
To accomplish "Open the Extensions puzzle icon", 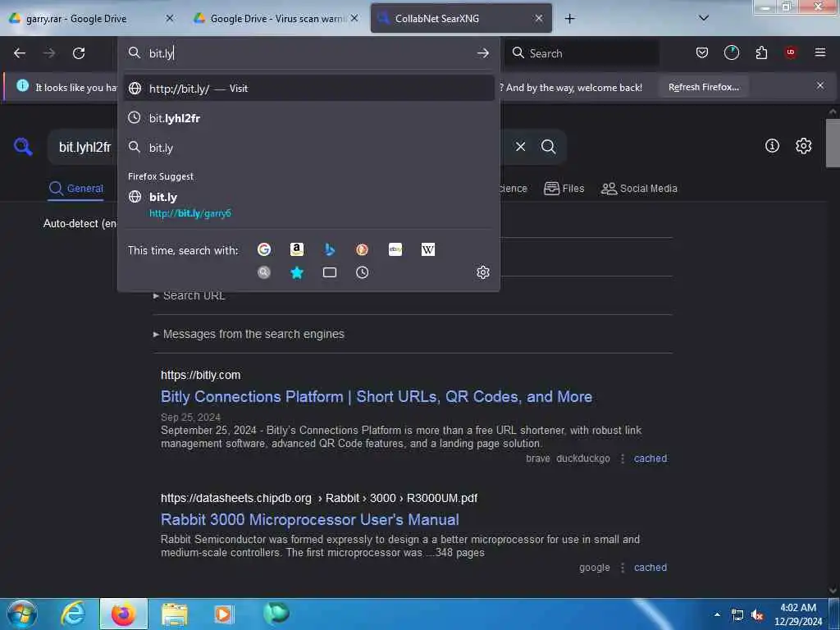I will coord(761,52).
